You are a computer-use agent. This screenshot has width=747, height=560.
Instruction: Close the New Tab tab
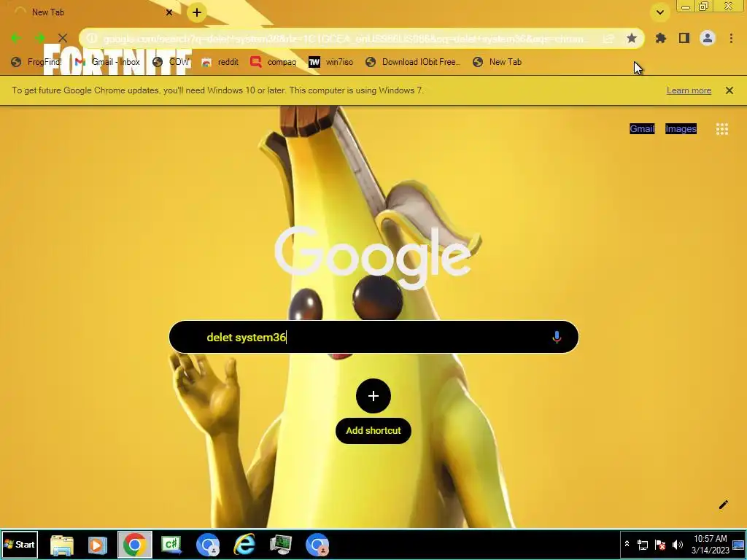click(x=169, y=12)
